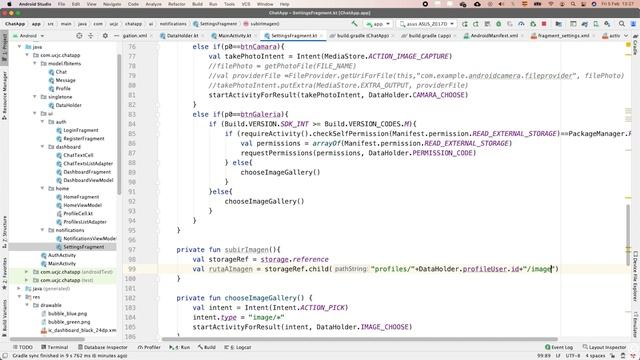Open the Layout Inspector

click(604, 347)
